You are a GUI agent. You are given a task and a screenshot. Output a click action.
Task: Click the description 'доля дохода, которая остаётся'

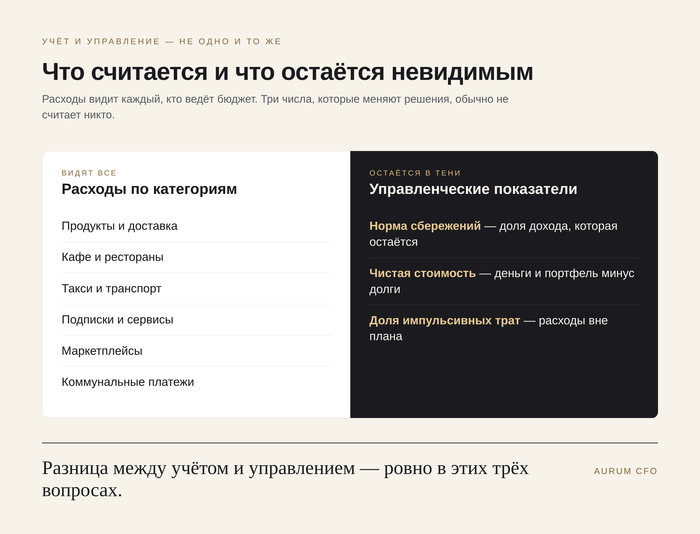tap(493, 234)
